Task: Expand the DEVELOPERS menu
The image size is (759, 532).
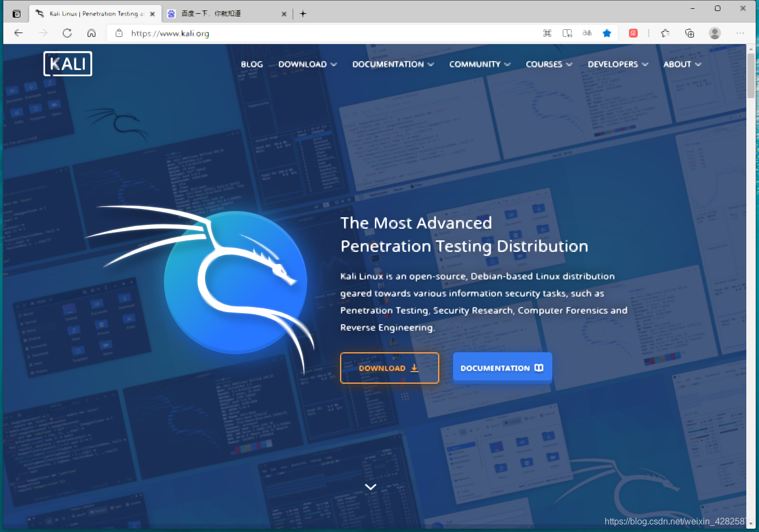Action: [618, 64]
